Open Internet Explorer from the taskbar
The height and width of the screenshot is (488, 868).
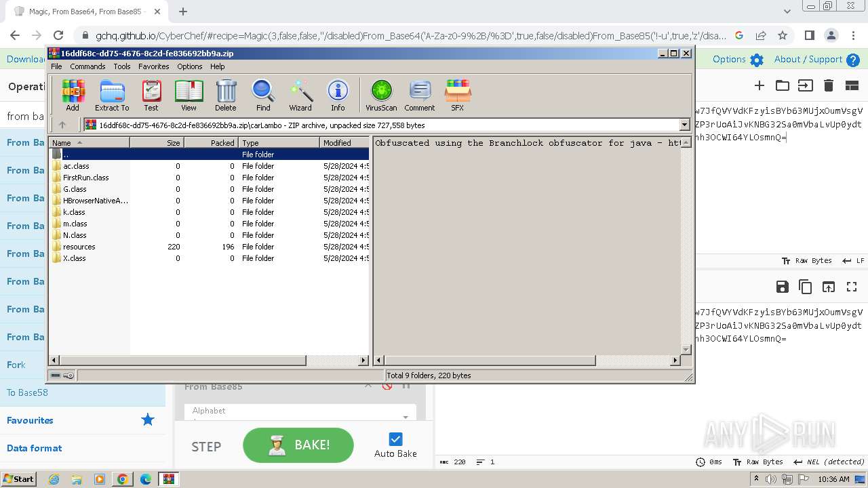(54, 479)
